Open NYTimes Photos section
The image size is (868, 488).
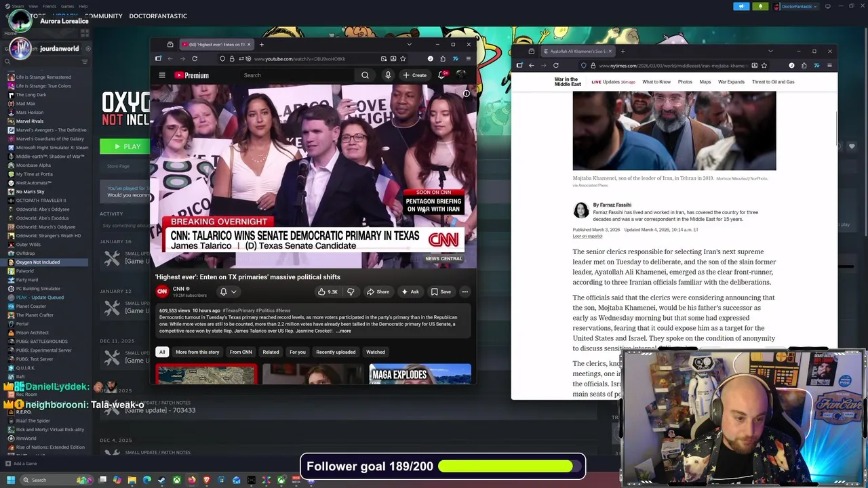coord(685,82)
